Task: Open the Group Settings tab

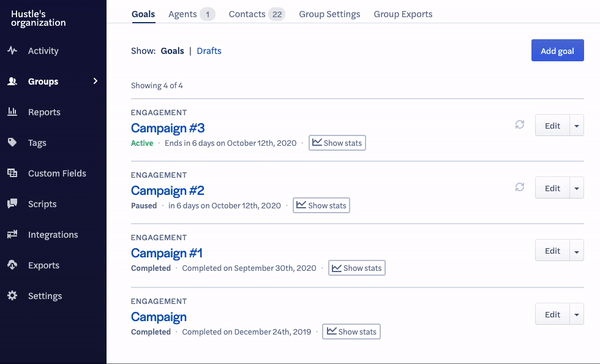Action: 329,14
